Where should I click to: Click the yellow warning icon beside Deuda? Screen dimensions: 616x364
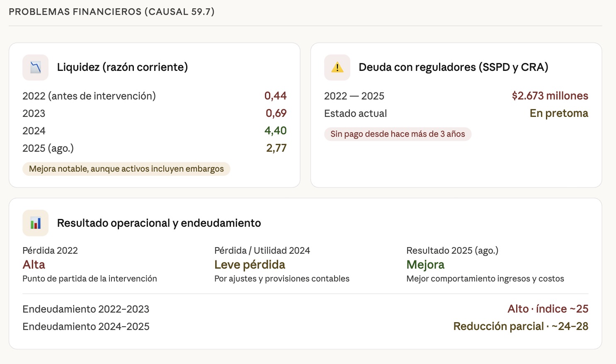(337, 67)
